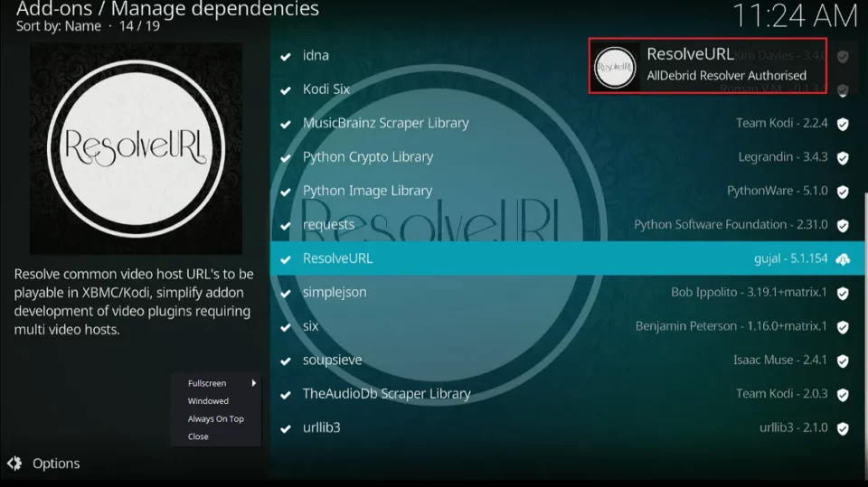Image resolution: width=868 pixels, height=487 pixels.
Task: Click PythonWare - 5.1.0 version text
Action: click(778, 191)
